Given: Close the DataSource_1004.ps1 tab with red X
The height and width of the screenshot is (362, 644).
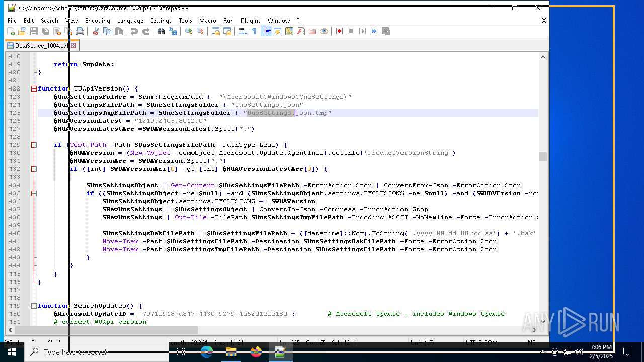Looking at the screenshot, I should click(73, 45).
